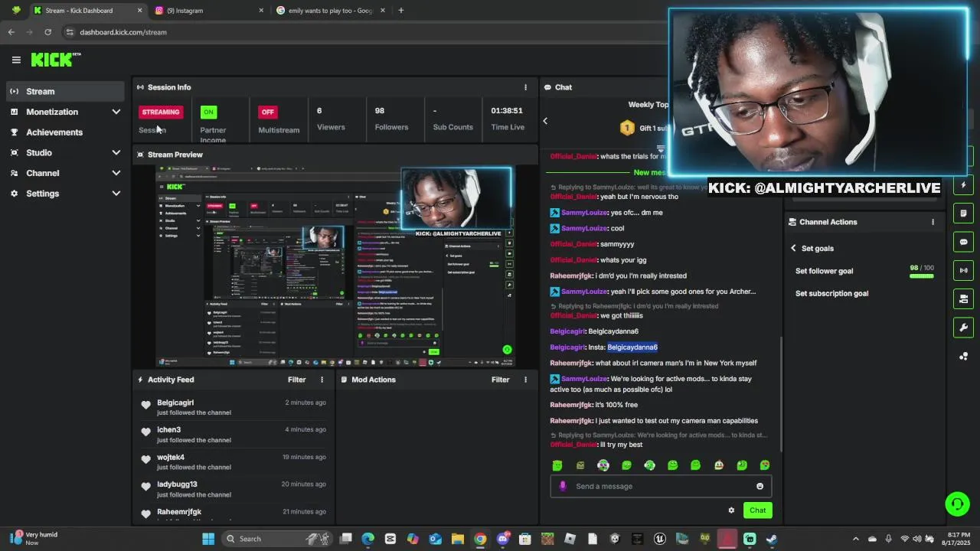980x551 pixels.
Task: Open the Session Info three-dot menu
Action: click(x=525, y=87)
